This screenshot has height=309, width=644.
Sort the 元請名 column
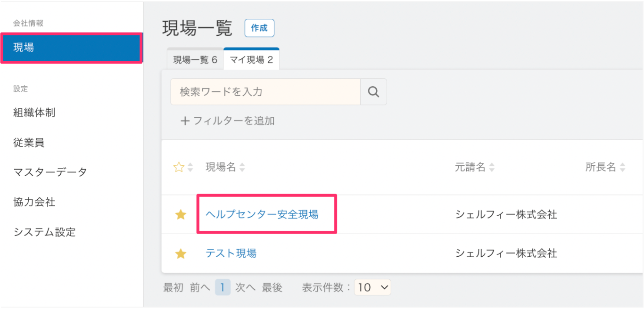[x=475, y=167]
